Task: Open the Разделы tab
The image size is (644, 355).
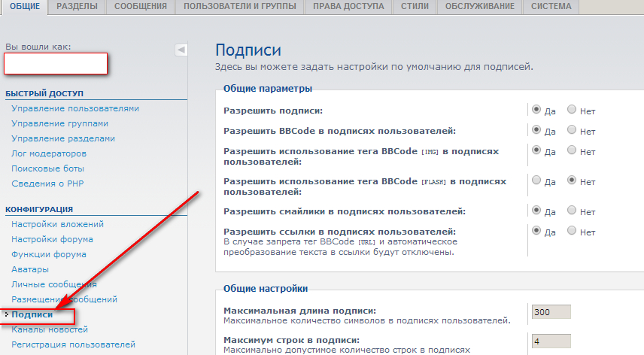Action: coord(77,7)
